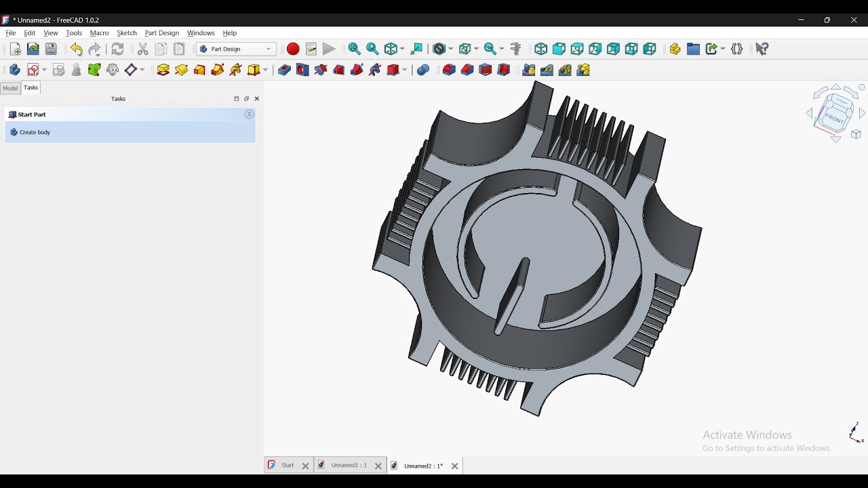Screen dimensions: 868x488
Task: Execute macro with the play arrow
Action: point(330,49)
